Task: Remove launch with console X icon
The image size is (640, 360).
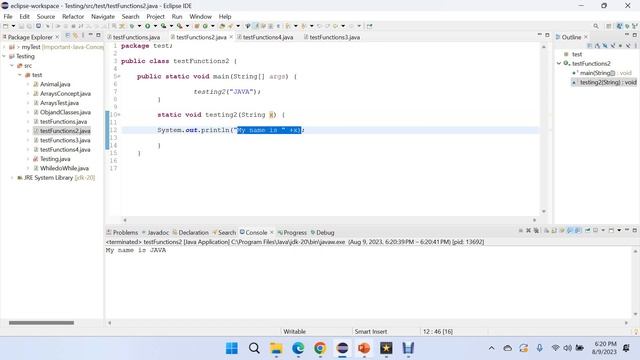Action: (528, 231)
